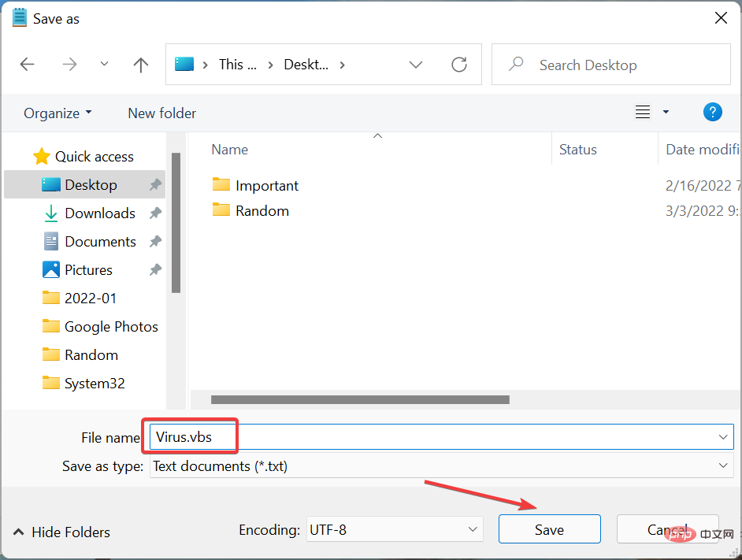Open System32 folder in sidebar
Image resolution: width=742 pixels, height=560 pixels.
pyautogui.click(x=83, y=384)
